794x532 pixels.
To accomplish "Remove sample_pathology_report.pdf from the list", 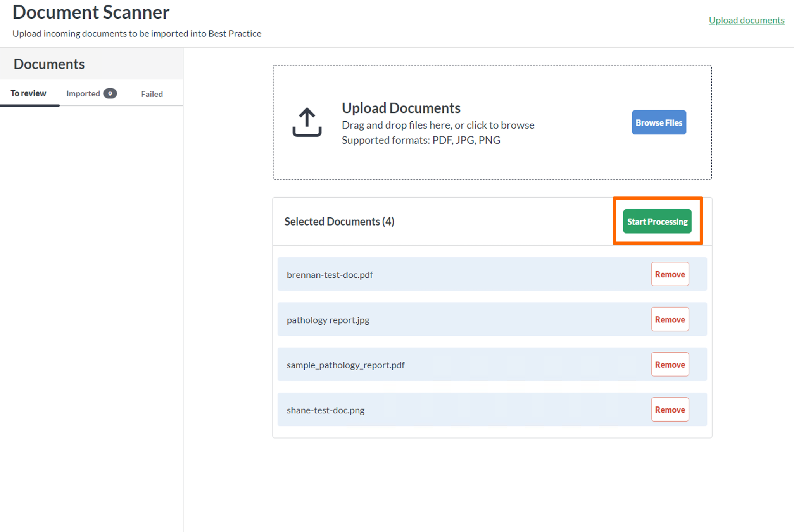I will (x=670, y=364).
